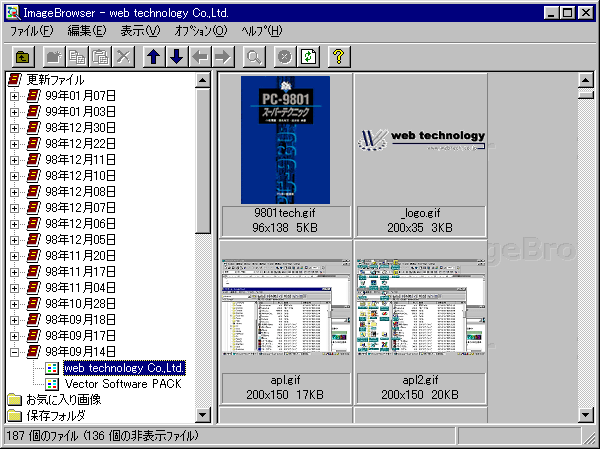Screen dimensions: 600x449
Task: Click the left arrow back icon
Action: tap(200, 57)
